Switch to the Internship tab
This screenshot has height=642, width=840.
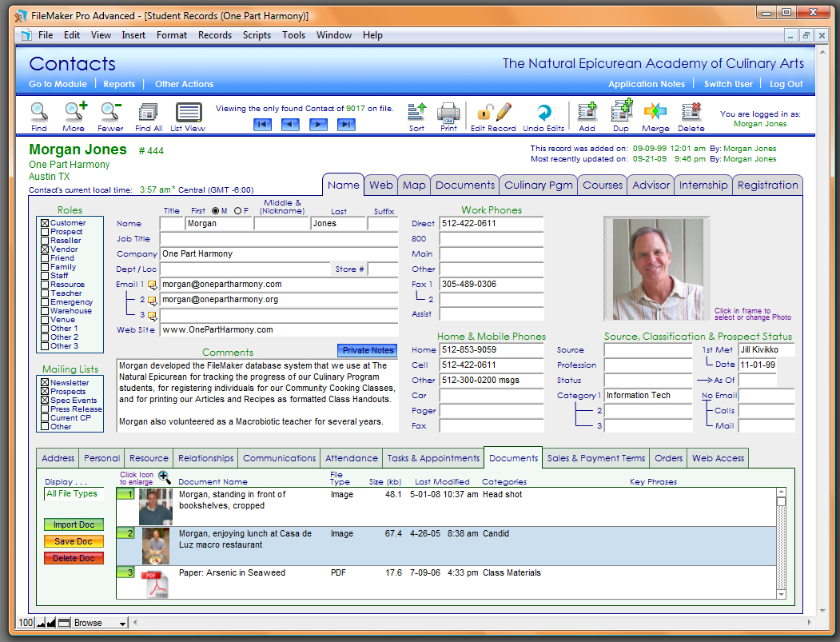tap(703, 185)
